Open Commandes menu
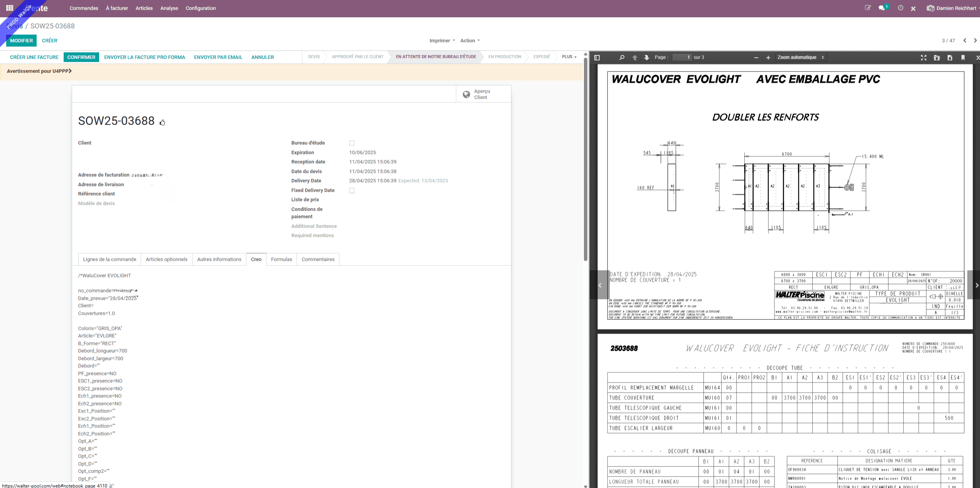 (x=84, y=8)
